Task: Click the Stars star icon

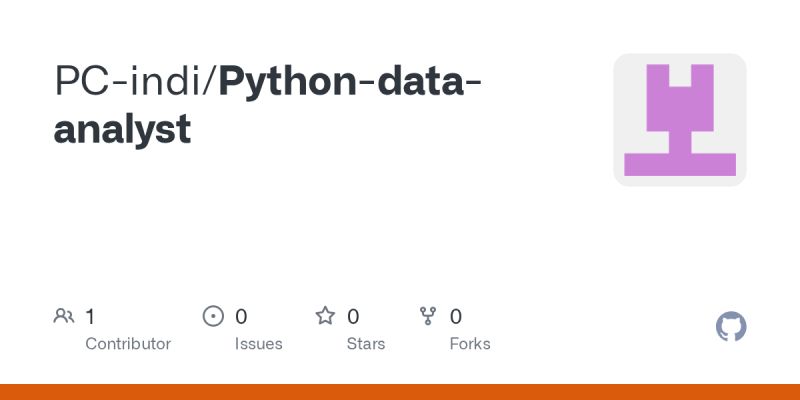Action: [325, 316]
